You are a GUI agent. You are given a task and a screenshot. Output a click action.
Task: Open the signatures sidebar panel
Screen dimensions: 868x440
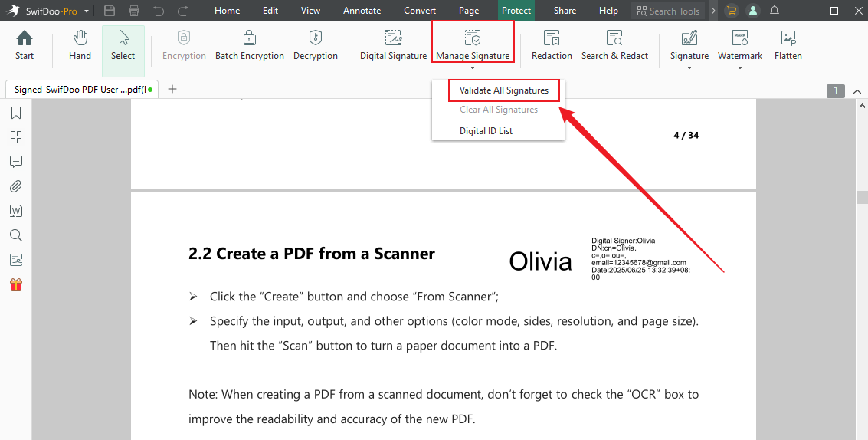click(x=16, y=260)
